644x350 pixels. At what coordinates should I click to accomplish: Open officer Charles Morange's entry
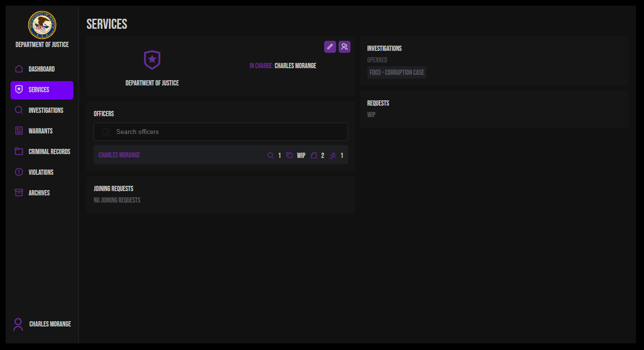(x=119, y=156)
